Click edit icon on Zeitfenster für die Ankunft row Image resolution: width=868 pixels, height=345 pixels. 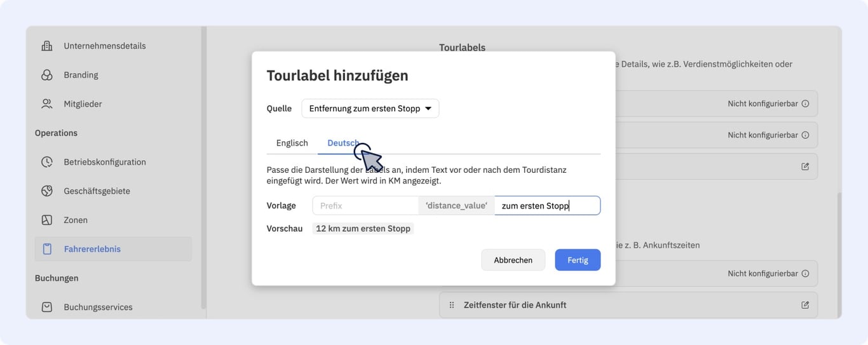pyautogui.click(x=805, y=305)
